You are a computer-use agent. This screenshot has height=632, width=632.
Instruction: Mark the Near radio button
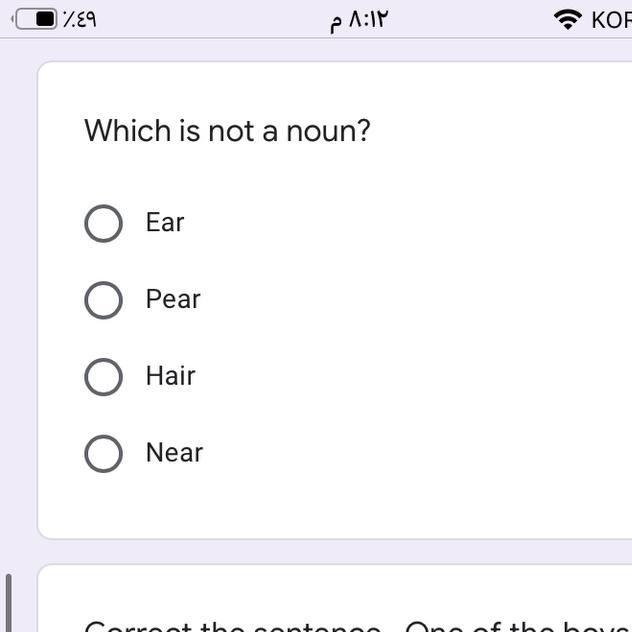pyautogui.click(x=103, y=453)
